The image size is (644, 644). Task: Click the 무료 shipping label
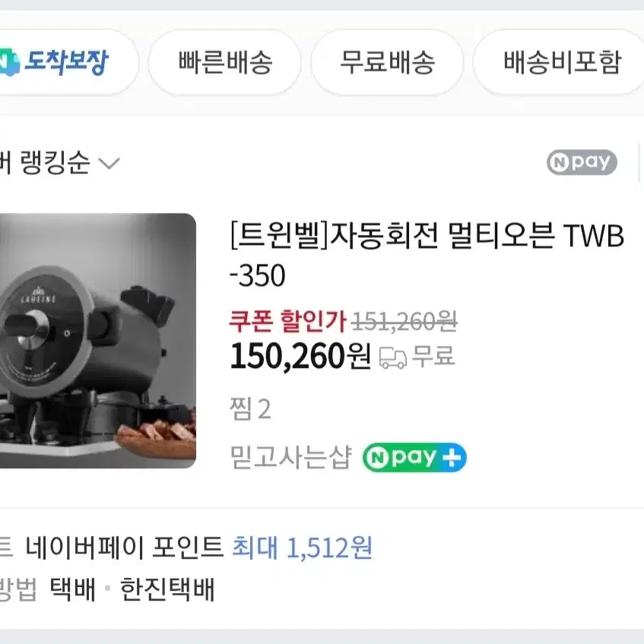coord(433,356)
